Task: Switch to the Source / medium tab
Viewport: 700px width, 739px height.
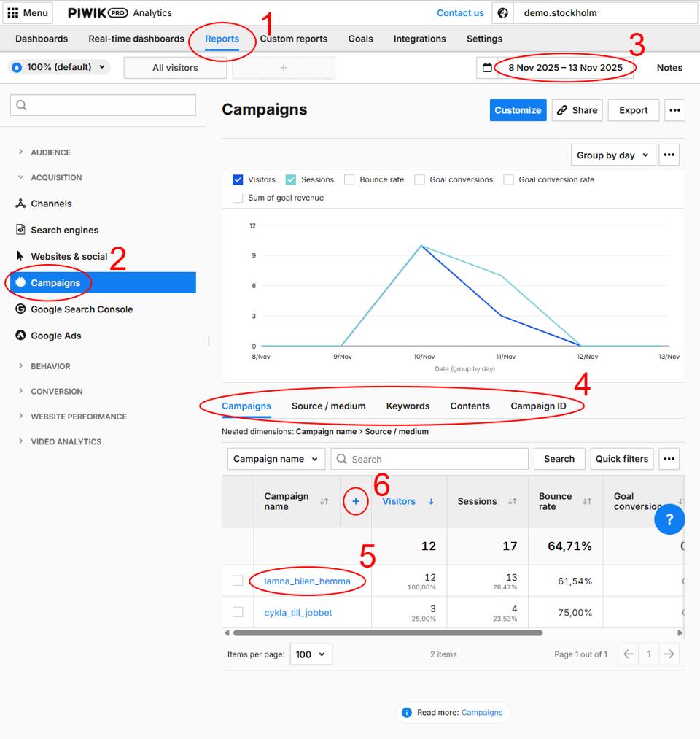Action: (328, 406)
